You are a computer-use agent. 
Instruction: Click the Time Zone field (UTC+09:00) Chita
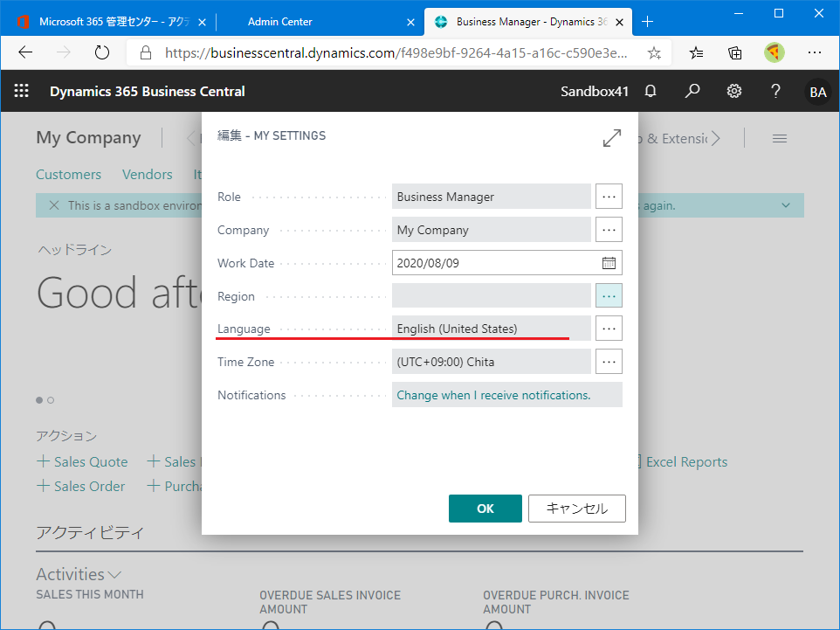[x=492, y=362]
